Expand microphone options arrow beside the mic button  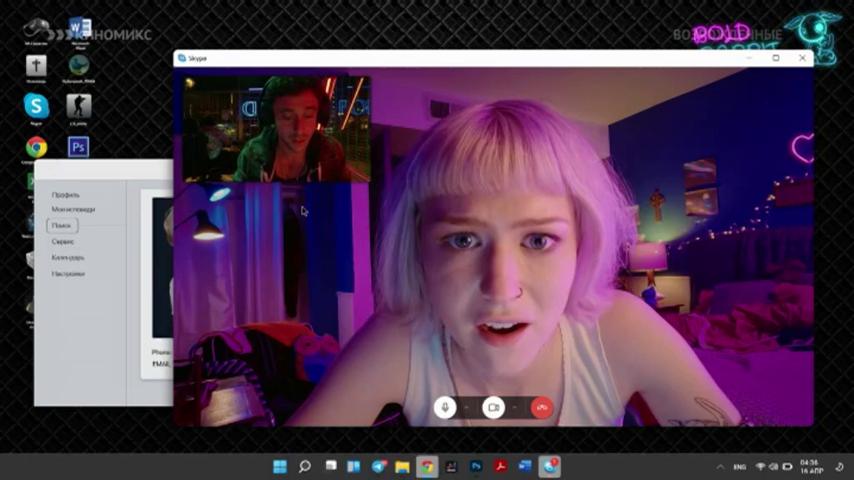[467, 408]
